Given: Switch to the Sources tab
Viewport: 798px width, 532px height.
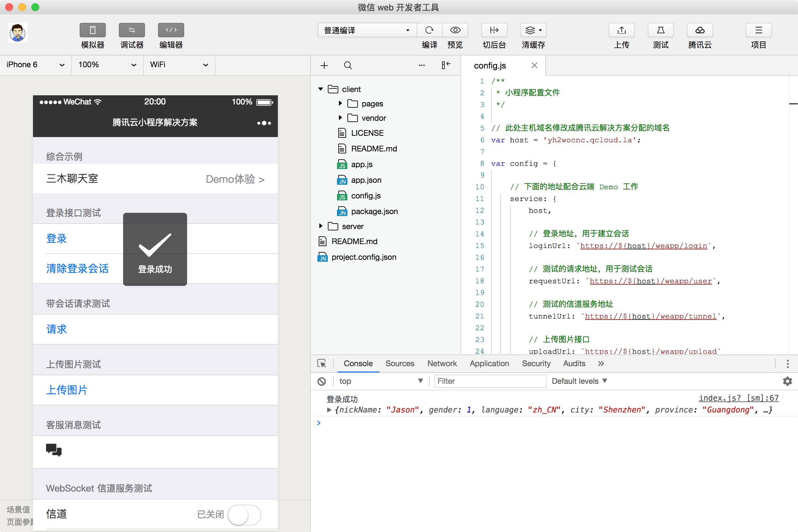Looking at the screenshot, I should pos(400,363).
